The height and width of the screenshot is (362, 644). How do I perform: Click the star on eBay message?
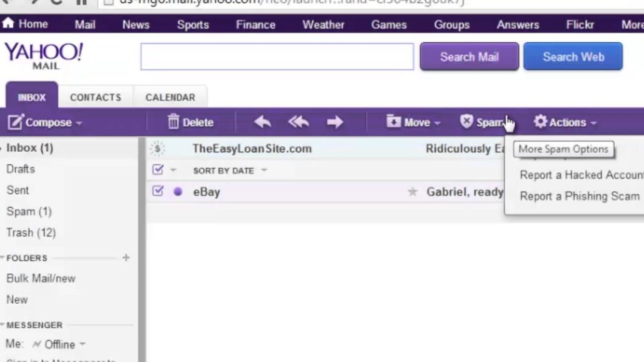coord(413,192)
